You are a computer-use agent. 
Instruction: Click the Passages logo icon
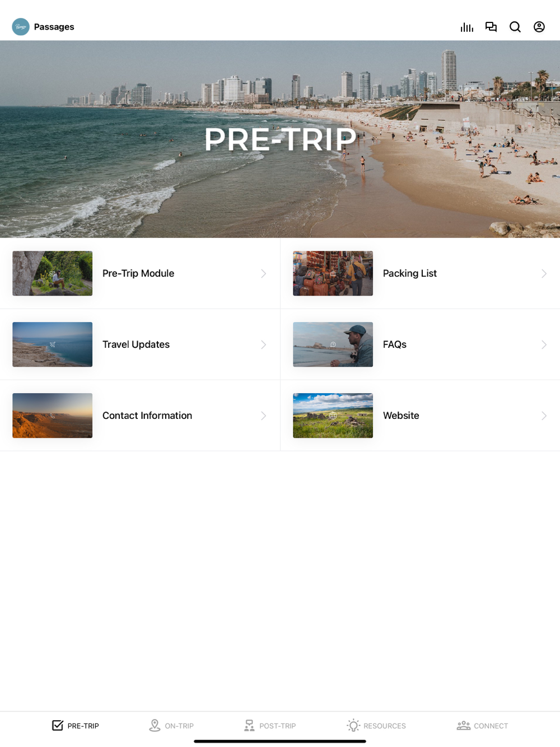coord(21,27)
